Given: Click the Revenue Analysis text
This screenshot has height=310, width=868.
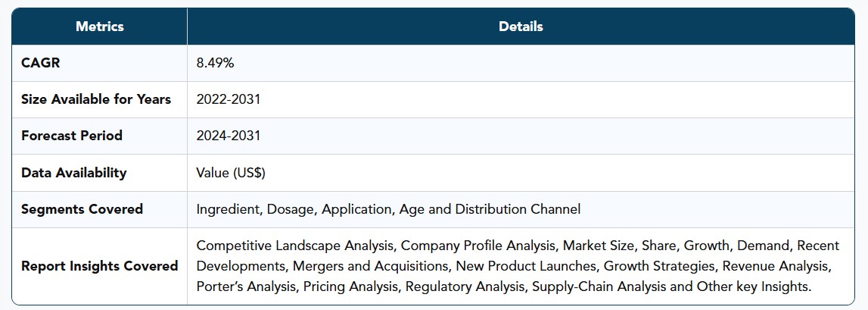Looking at the screenshot, I should [x=775, y=265].
